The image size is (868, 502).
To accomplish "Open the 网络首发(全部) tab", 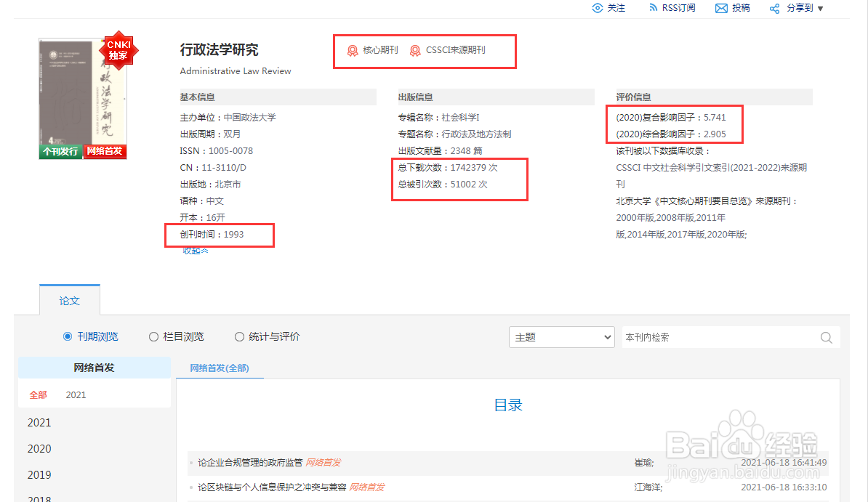I will [220, 368].
